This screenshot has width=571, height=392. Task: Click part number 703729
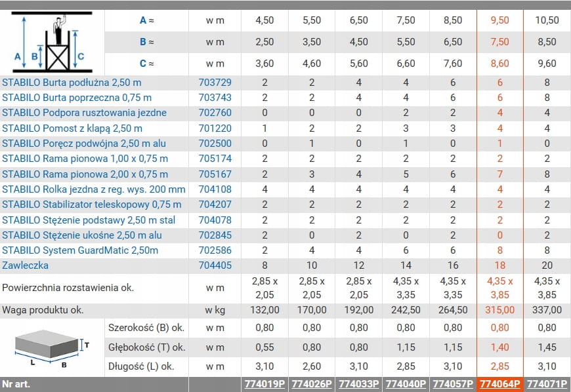(215, 83)
